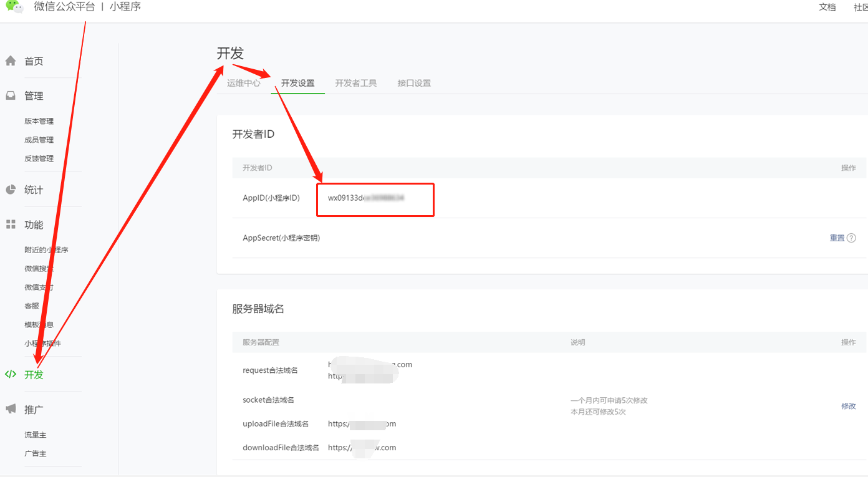The image size is (868, 477).
Task: Click the home icon beside 首页
Action: (11, 61)
